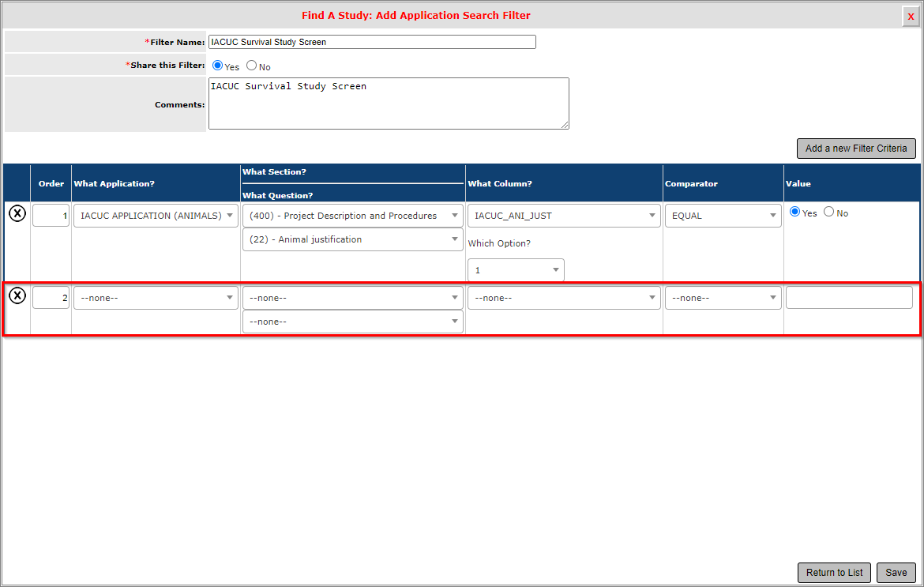This screenshot has height=587, width=924.
Task: Open row 2 What Application dropdown
Action: (x=156, y=298)
